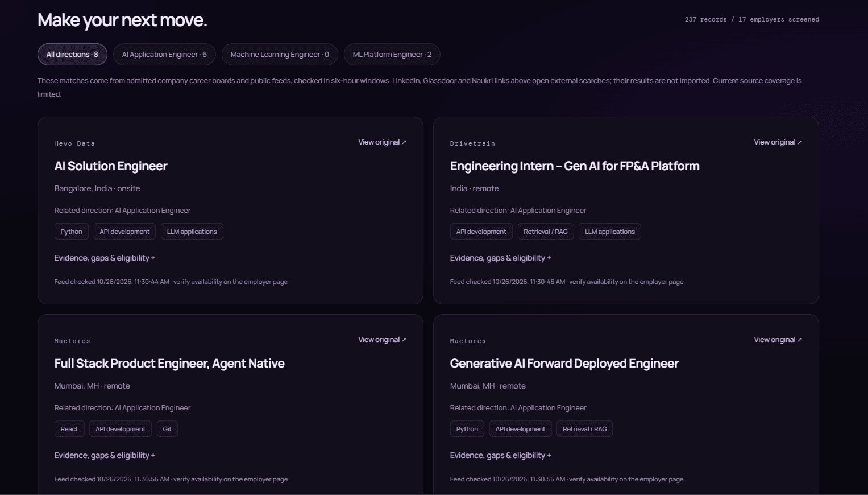Open View original for Full Stack Product Engineer

point(382,340)
